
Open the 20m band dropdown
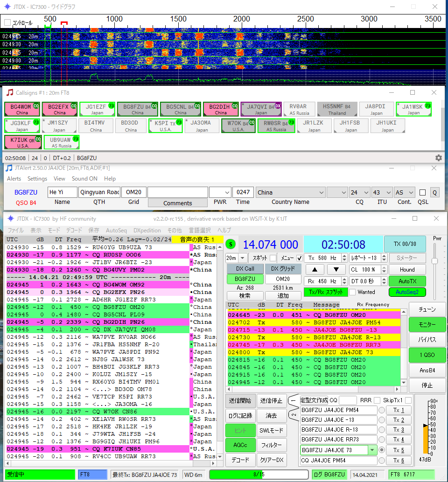tap(242, 258)
